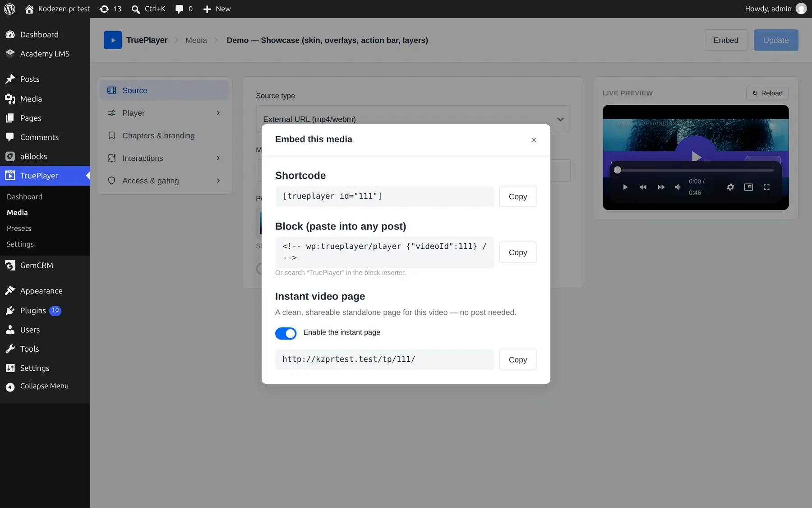Image resolution: width=812 pixels, height=508 pixels.
Task: Open GemCRM menu
Action: click(45, 266)
